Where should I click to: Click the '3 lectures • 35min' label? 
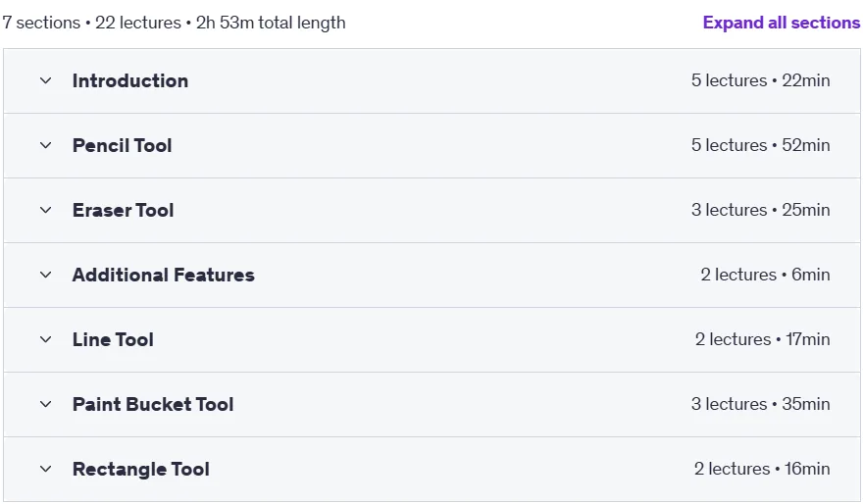point(761,404)
